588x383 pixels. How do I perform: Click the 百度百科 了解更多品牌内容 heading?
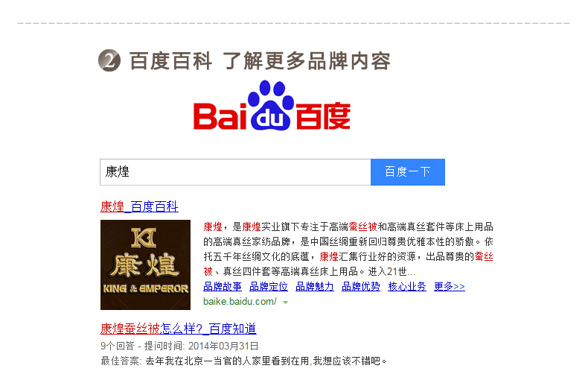pos(260,61)
